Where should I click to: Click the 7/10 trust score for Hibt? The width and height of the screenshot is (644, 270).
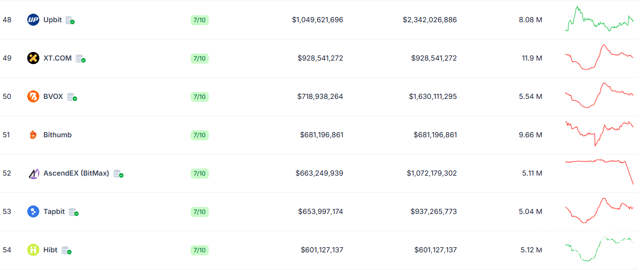coord(199,250)
